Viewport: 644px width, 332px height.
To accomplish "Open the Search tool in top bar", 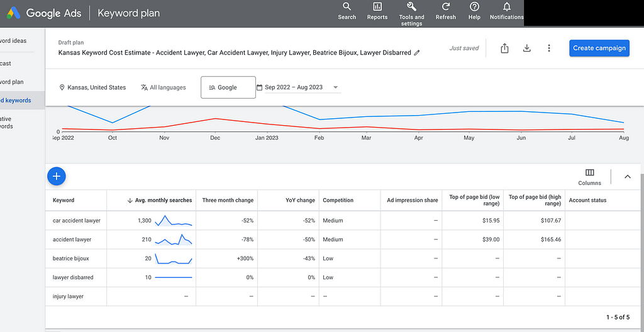I will [347, 11].
